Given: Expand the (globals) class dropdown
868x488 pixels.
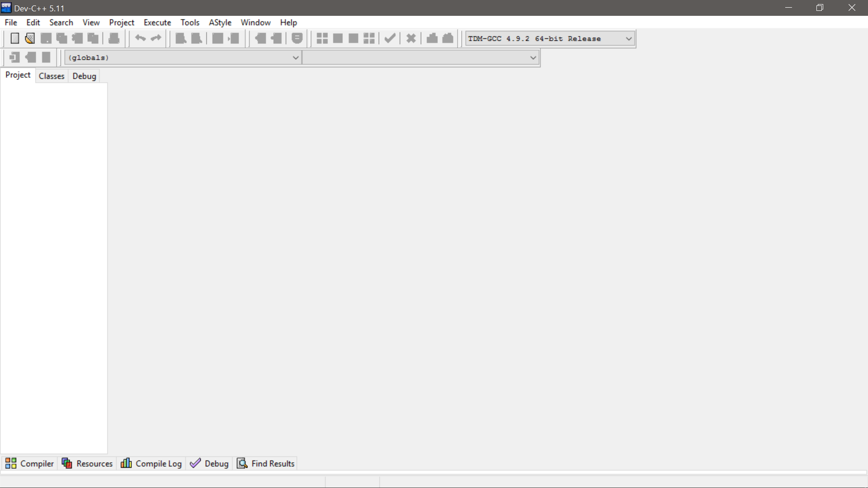Looking at the screenshot, I should [x=183, y=57].
